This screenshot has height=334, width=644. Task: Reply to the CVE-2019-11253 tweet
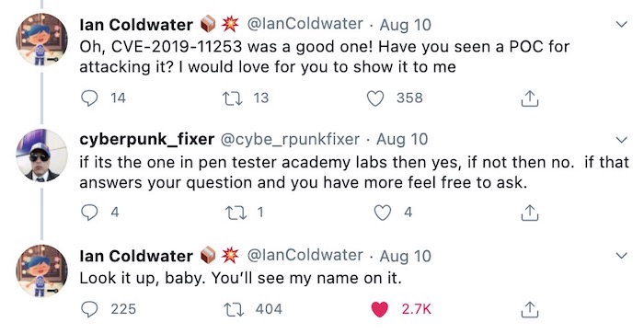click(89, 98)
